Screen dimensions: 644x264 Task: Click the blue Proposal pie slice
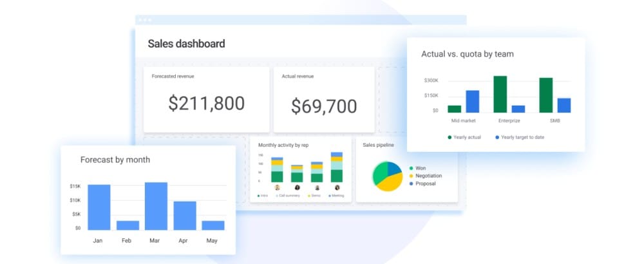pos(395,168)
